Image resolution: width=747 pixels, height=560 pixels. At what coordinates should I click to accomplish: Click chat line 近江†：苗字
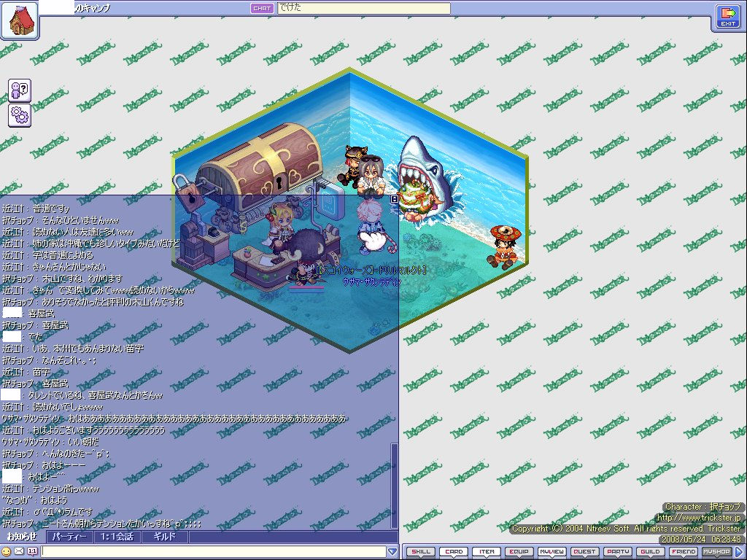pyautogui.click(x=26, y=372)
